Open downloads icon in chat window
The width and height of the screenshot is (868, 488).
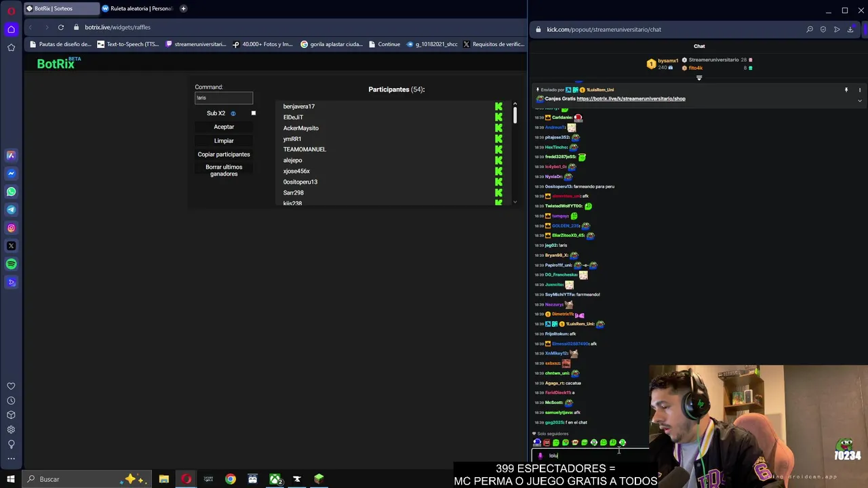coord(850,29)
